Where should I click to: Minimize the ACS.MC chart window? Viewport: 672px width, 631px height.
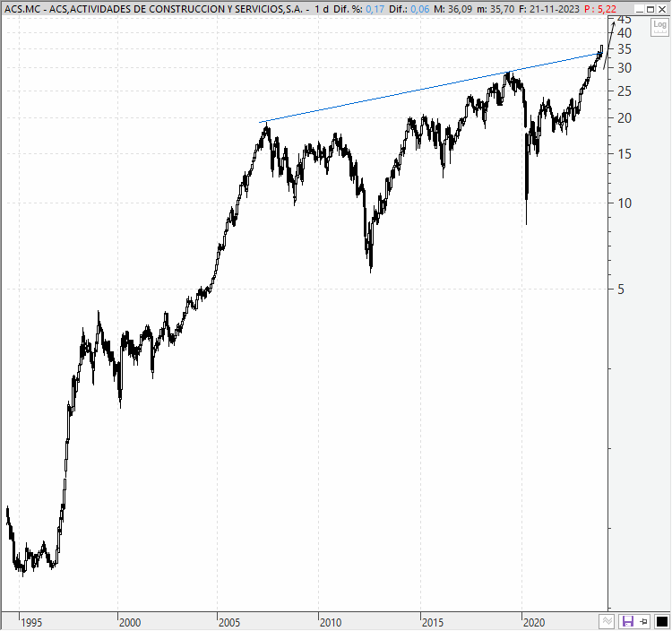pyautogui.click(x=639, y=9)
